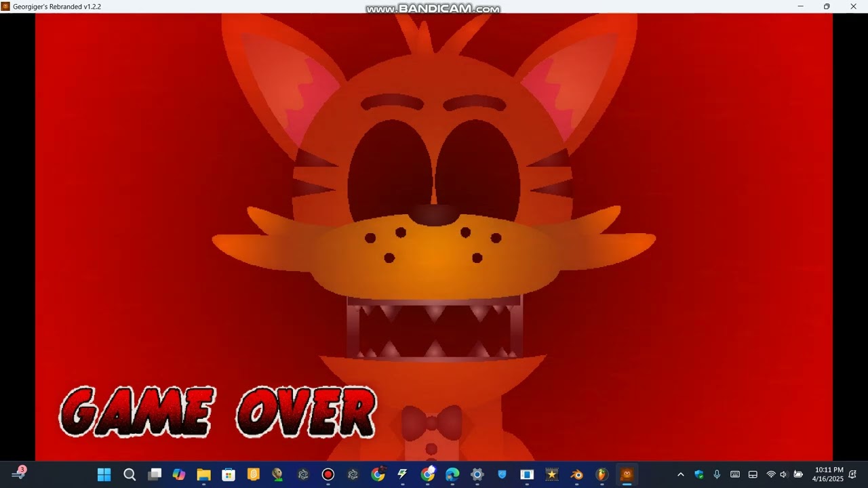Open the green lightning bolt app
Image resolution: width=868 pixels, height=488 pixels.
(x=403, y=474)
